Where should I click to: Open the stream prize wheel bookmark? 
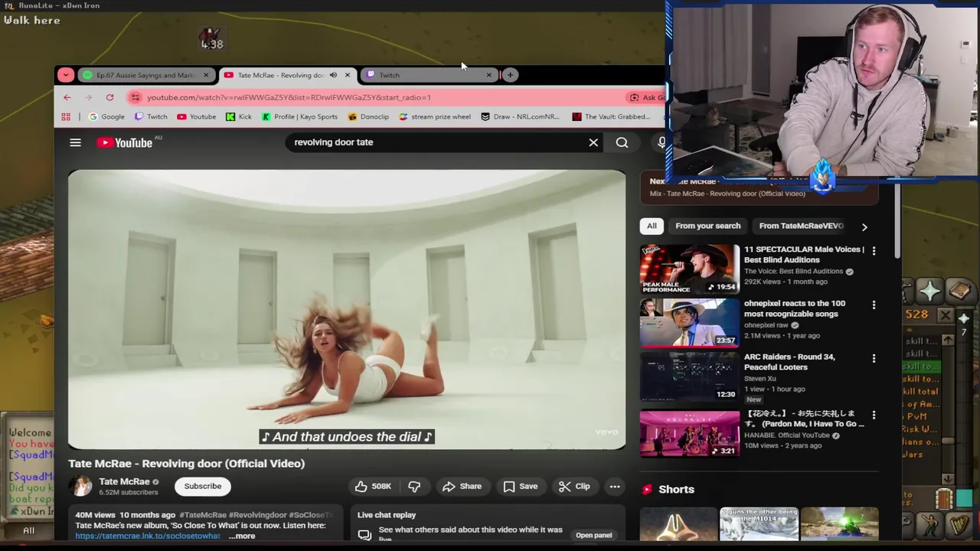pyautogui.click(x=434, y=117)
